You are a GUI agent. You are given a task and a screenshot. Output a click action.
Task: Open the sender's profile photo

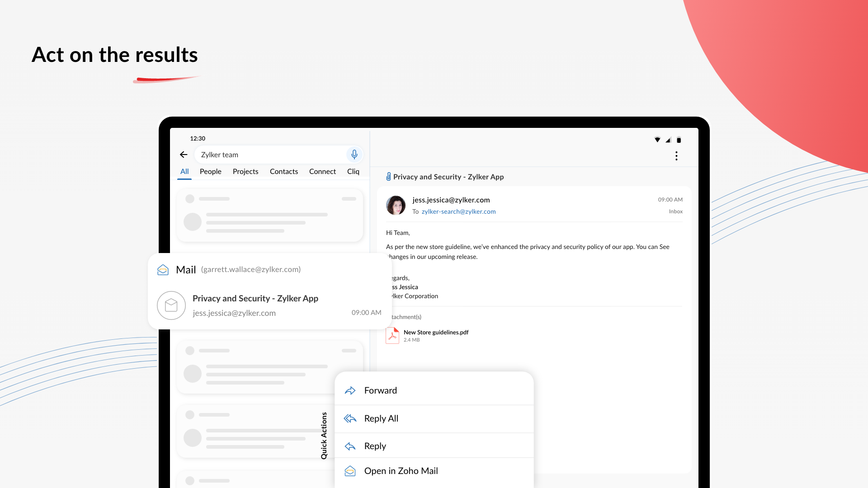tap(396, 205)
